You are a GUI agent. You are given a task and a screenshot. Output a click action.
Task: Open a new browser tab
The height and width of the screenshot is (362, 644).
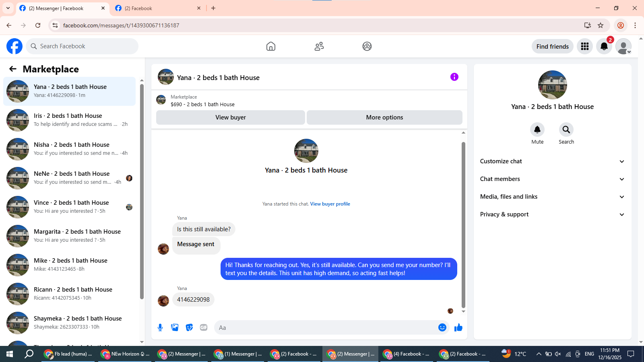(x=213, y=8)
